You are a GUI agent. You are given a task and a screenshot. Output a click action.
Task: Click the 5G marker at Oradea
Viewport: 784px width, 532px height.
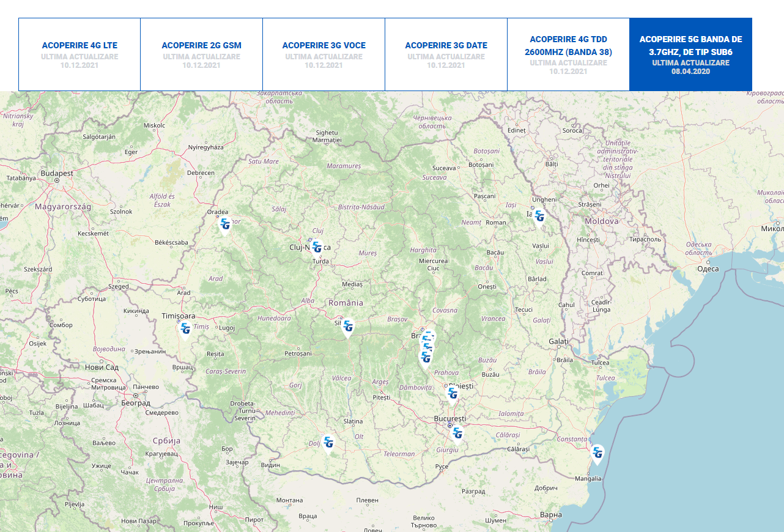point(225,224)
